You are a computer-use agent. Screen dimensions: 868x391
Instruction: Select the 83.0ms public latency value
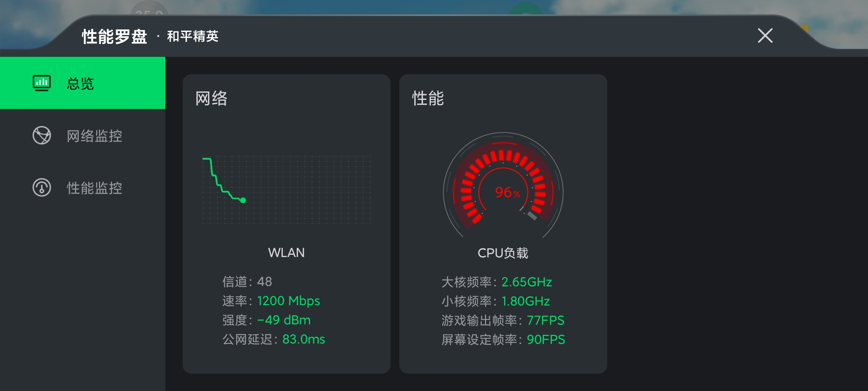[303, 339]
